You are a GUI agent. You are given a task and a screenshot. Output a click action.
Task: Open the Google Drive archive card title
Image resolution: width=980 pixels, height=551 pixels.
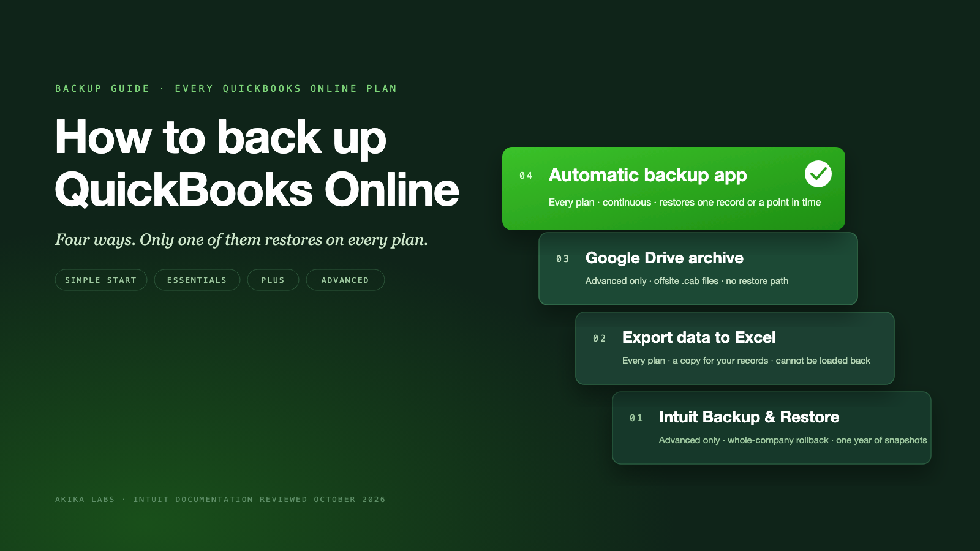point(665,258)
